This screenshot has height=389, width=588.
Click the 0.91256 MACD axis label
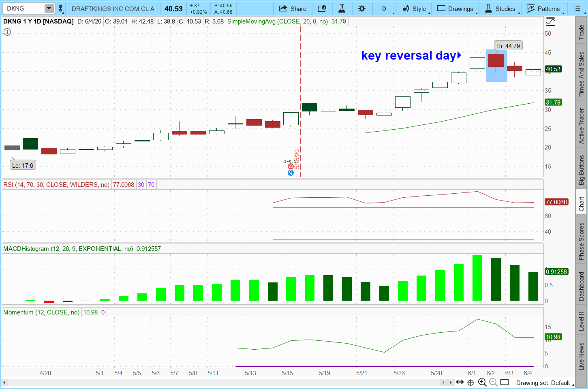click(x=556, y=271)
